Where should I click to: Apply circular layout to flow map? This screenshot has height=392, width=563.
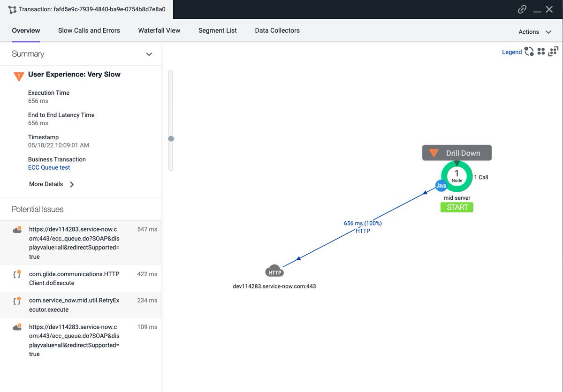tap(529, 52)
